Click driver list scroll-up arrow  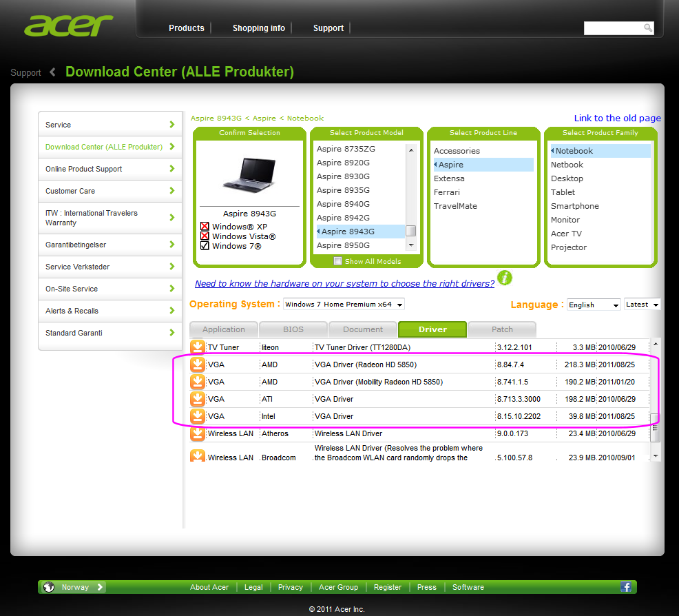click(x=656, y=344)
